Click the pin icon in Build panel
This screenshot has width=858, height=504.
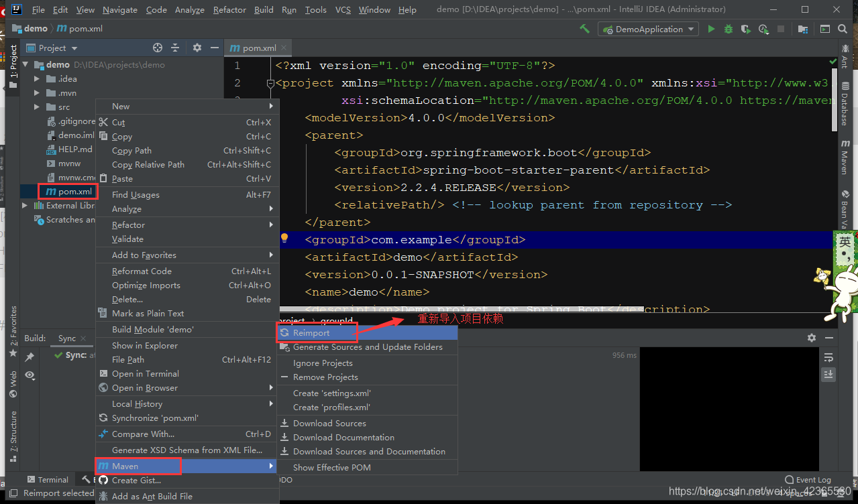coord(30,357)
